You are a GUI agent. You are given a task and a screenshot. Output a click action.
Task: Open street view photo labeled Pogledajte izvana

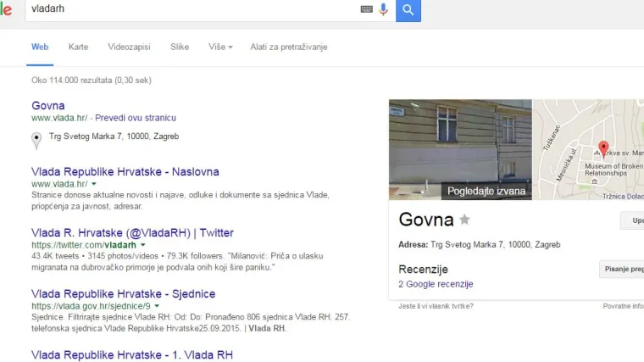[460, 149]
